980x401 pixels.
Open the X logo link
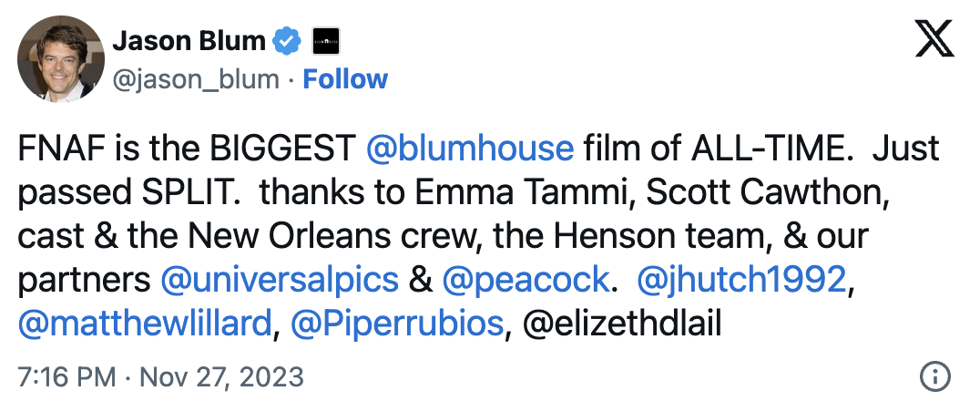(933, 40)
